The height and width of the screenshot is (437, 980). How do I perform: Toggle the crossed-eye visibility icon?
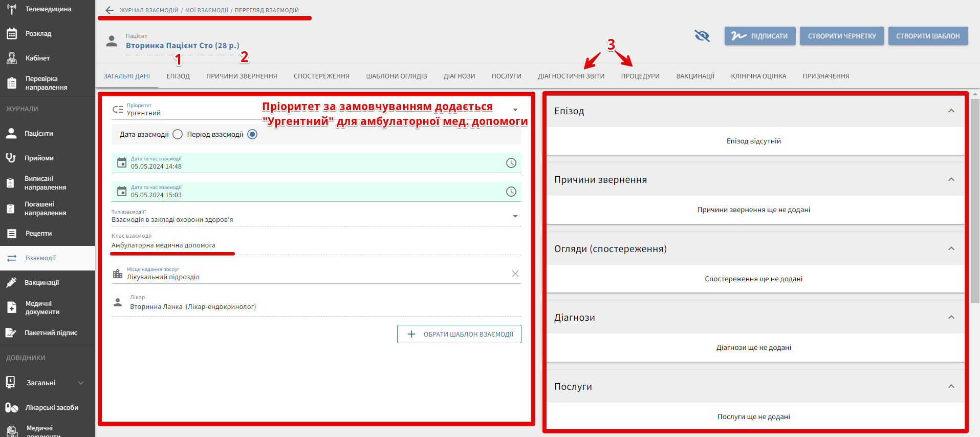click(x=702, y=36)
